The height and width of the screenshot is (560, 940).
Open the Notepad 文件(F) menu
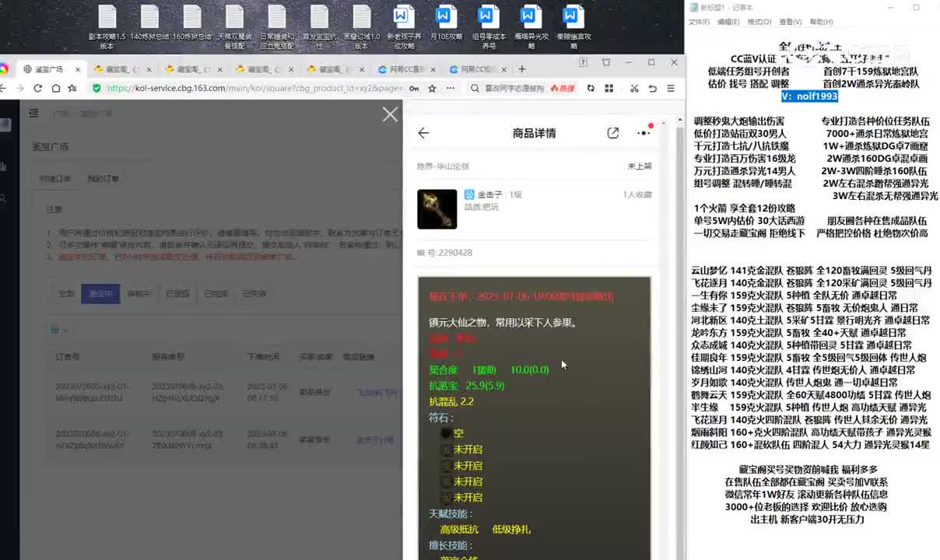(x=699, y=22)
